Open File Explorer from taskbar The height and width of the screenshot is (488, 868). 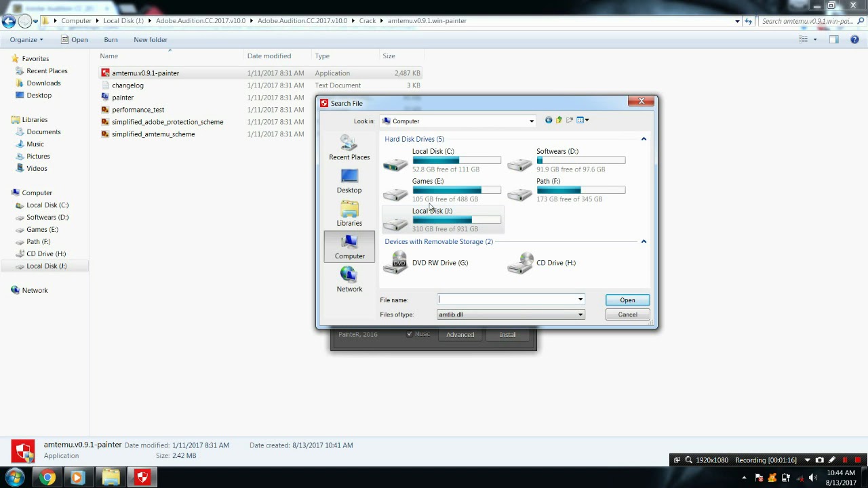[x=111, y=478]
